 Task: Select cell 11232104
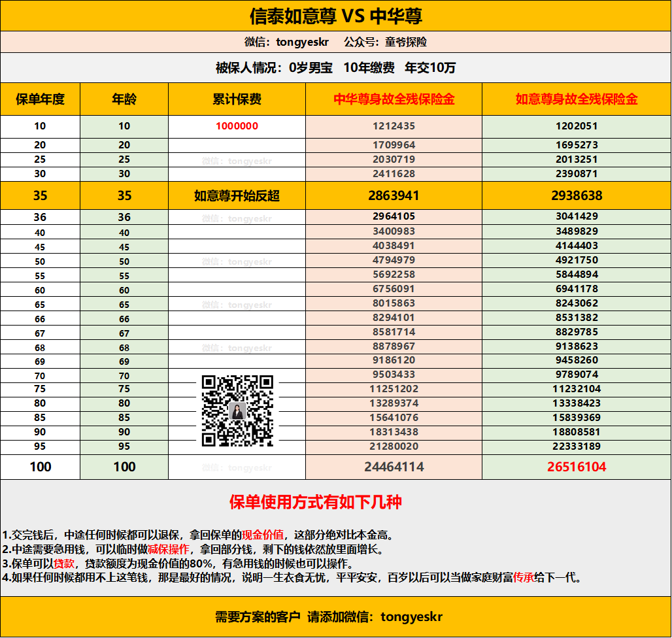(x=577, y=389)
